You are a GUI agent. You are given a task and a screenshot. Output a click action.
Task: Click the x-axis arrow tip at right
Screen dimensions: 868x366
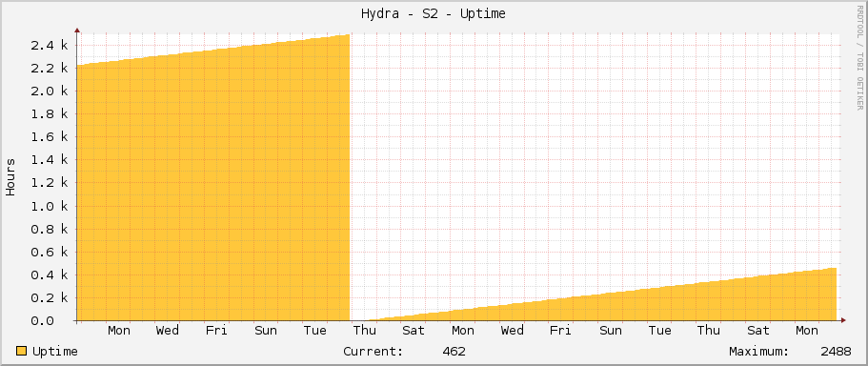coord(843,320)
